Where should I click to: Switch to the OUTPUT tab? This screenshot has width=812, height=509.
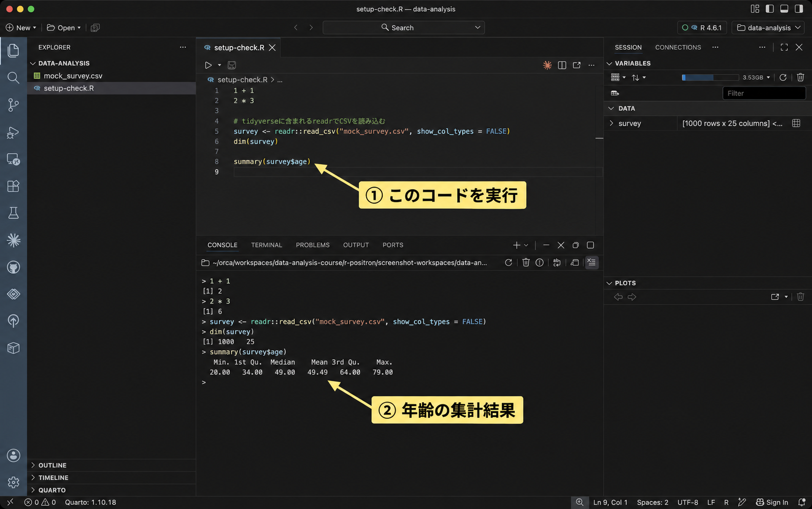pyautogui.click(x=356, y=245)
